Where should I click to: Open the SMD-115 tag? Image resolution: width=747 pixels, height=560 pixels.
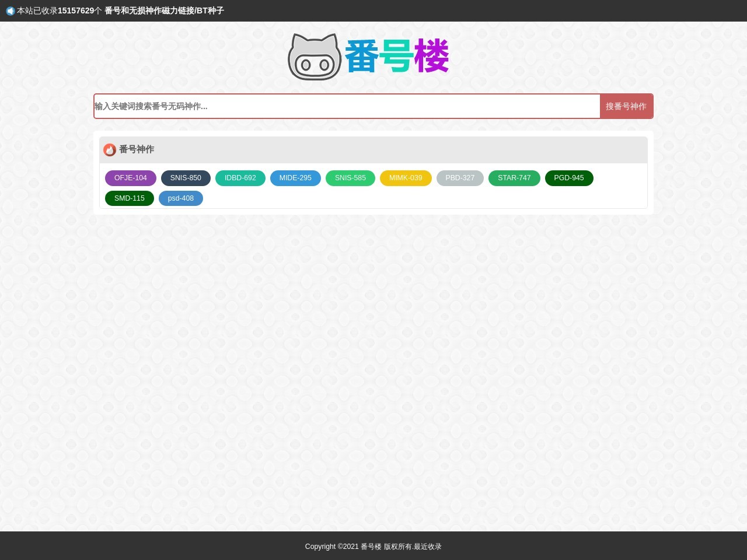click(130, 198)
